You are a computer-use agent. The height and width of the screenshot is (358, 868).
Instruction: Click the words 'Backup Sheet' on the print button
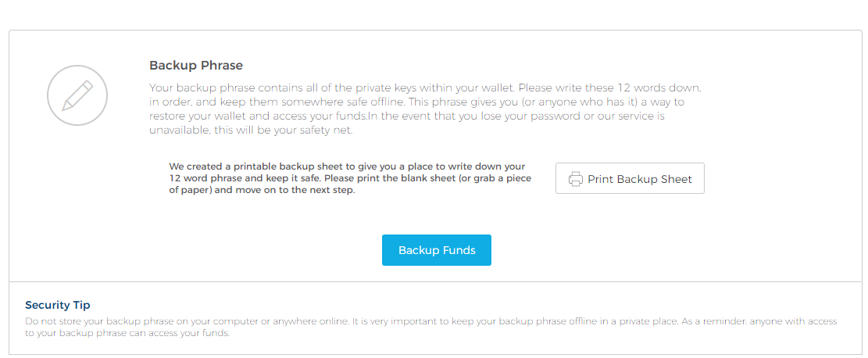tap(655, 179)
